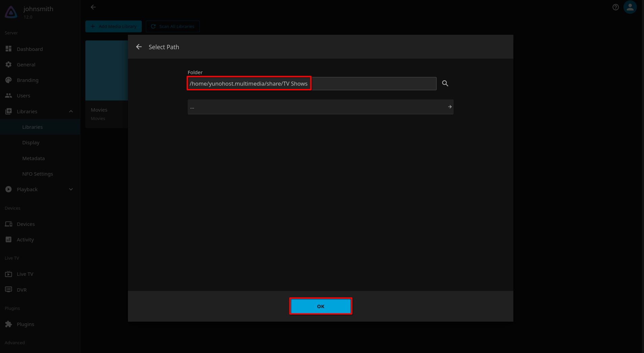This screenshot has height=353, width=644.
Task: Click the johnsmith server name text
Action: [x=38, y=9]
